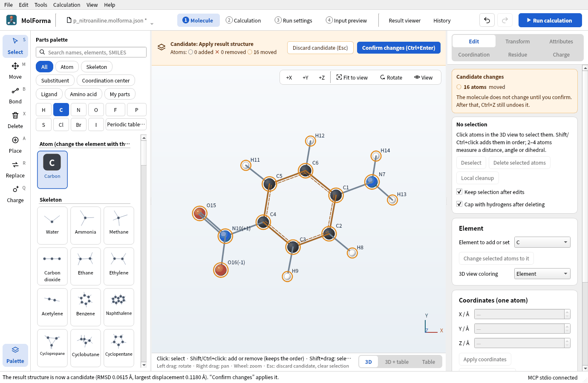
Task: Open the View options dropdown
Action: pyautogui.click(x=424, y=77)
